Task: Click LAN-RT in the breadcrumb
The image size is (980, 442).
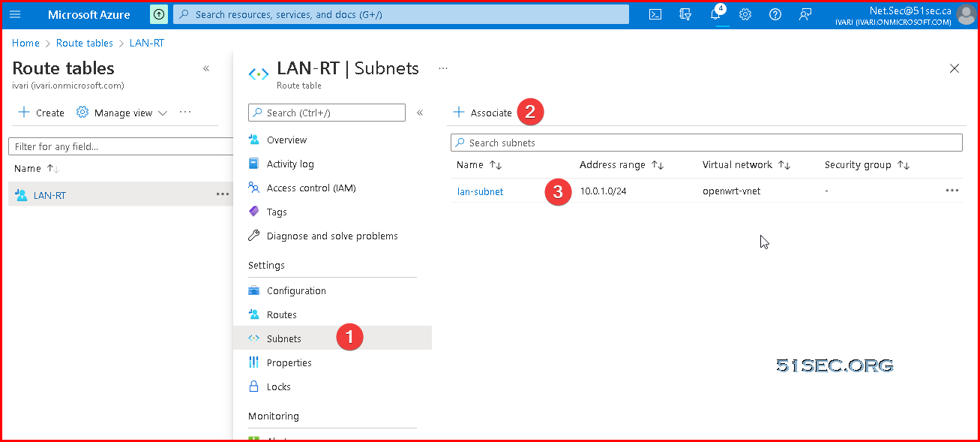Action: 147,44
